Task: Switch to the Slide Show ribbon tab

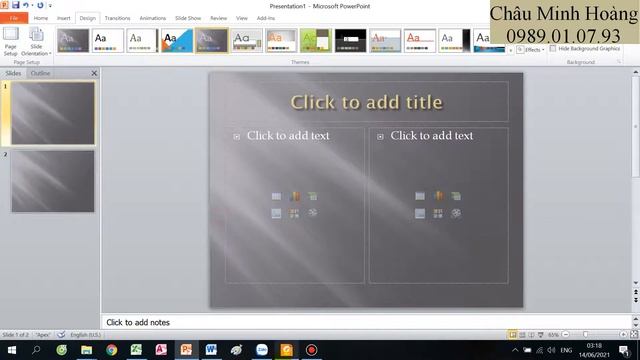Action: coord(188,18)
